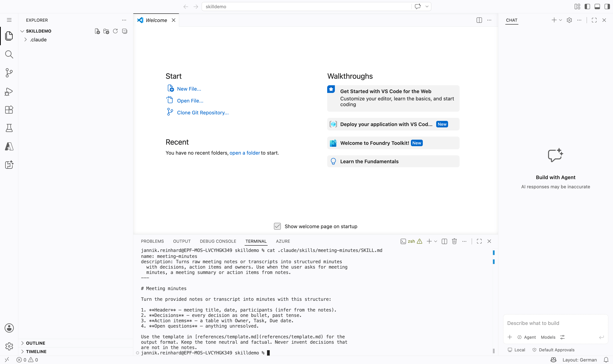Open the Copilot status icon in status bar
The width and height of the screenshot is (613, 364).
coord(553,360)
